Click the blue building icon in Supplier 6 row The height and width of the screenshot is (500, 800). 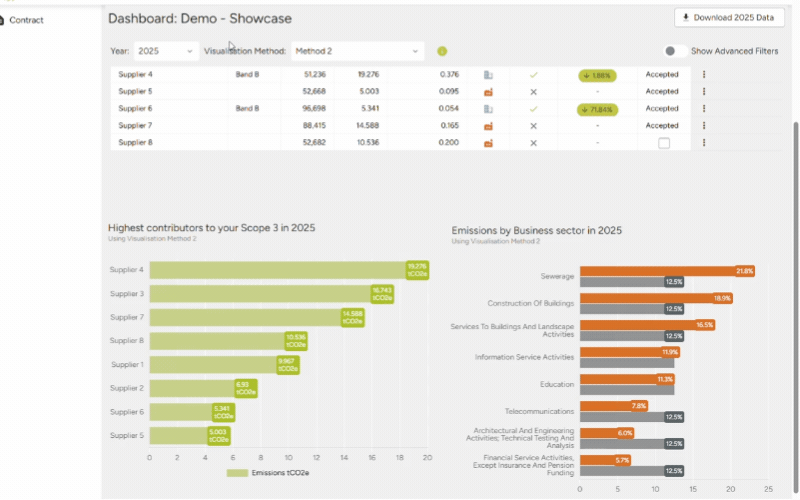488,109
